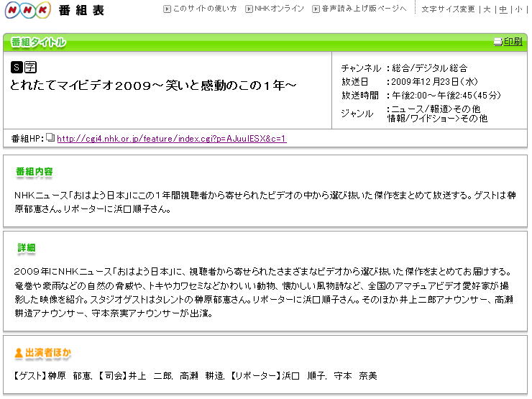The height and width of the screenshot is (399, 532).
Task: Set text size to 大
Action: (x=487, y=9)
